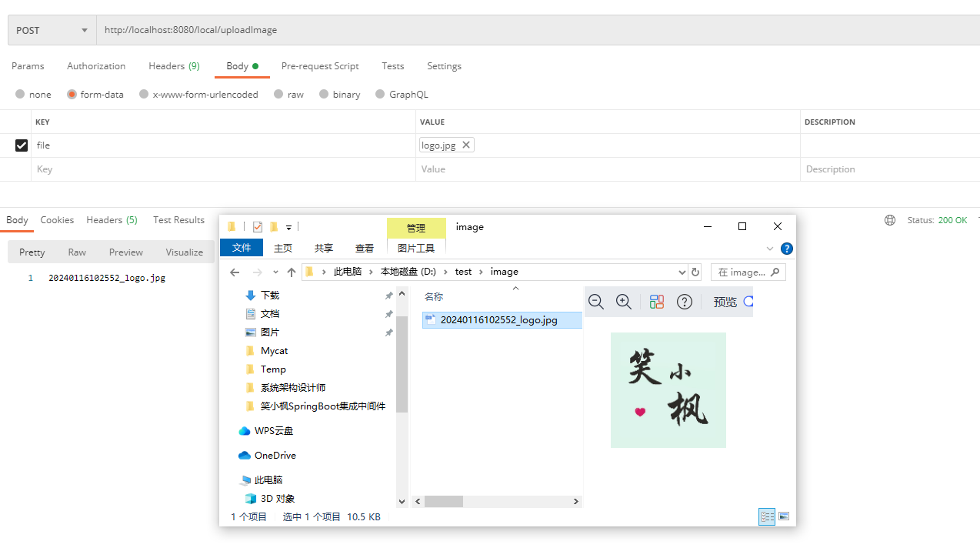Remove logo.jpg with the X icon

pyautogui.click(x=465, y=145)
